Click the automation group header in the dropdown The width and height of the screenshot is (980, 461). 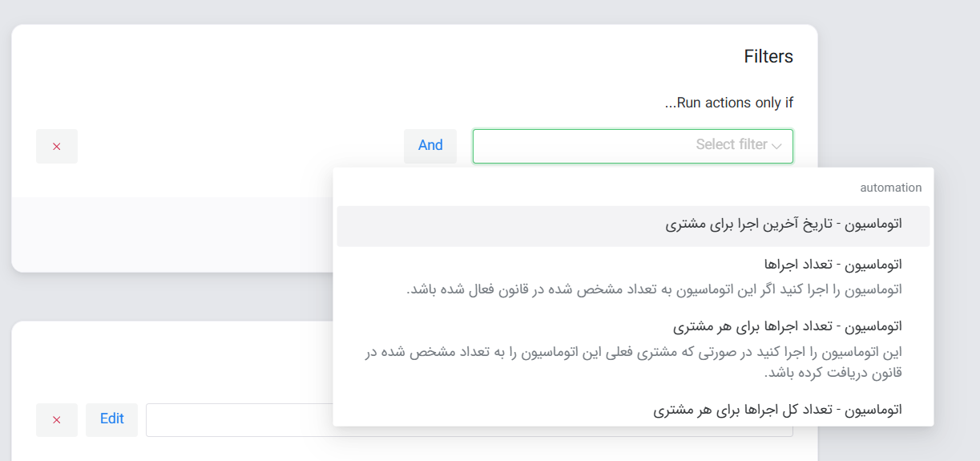[x=890, y=188]
